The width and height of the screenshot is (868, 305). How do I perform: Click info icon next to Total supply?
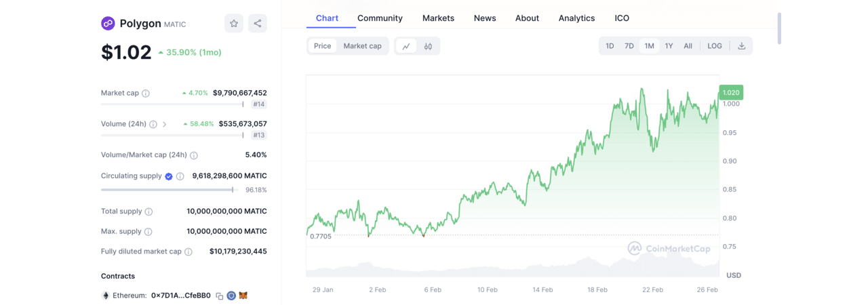coord(149,211)
